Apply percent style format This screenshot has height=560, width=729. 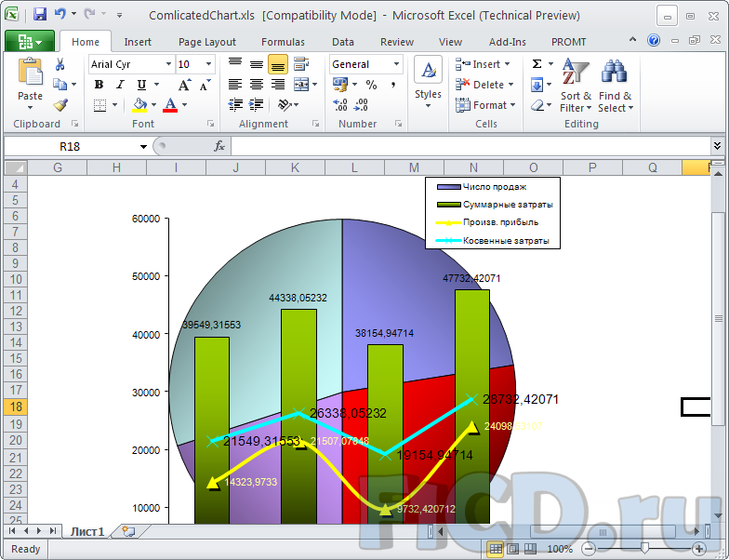tap(371, 85)
